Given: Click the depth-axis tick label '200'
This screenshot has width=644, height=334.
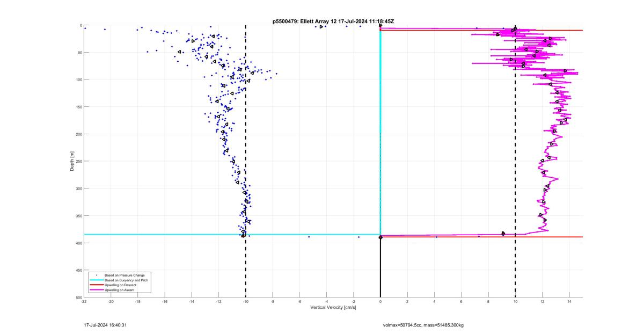Looking at the screenshot, I should click(x=78, y=134).
